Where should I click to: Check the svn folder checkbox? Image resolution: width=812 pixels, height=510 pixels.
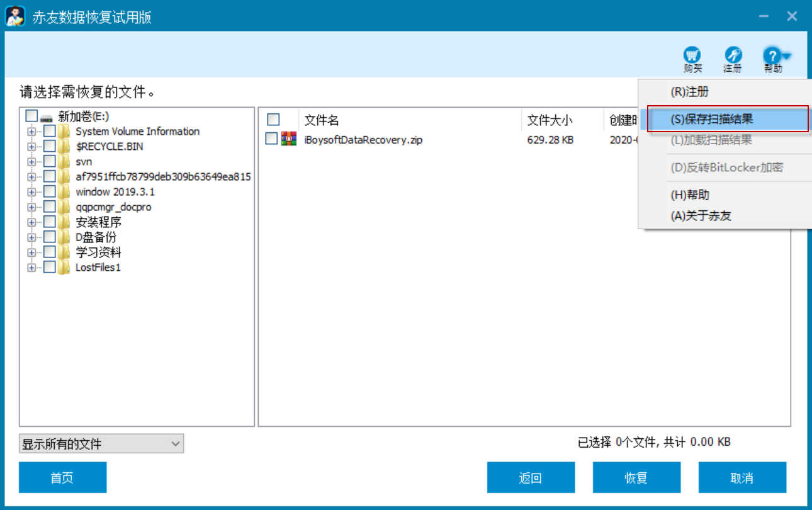(49, 162)
